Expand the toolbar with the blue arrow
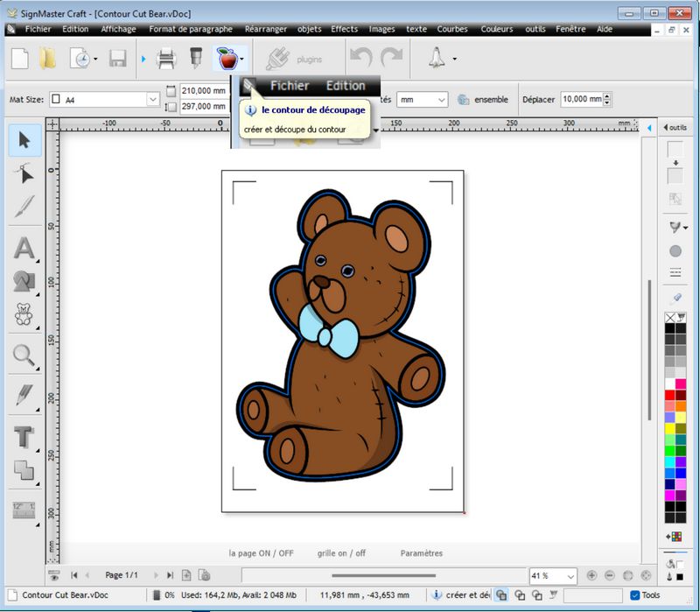This screenshot has width=700, height=612. 143,59
